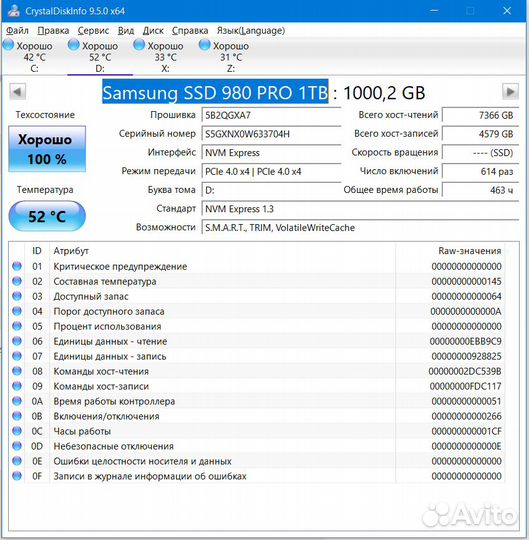Image resolution: width=529 pixels, height=540 pixels.
Task: Select the X: drive status orb
Action: [x=139, y=45]
